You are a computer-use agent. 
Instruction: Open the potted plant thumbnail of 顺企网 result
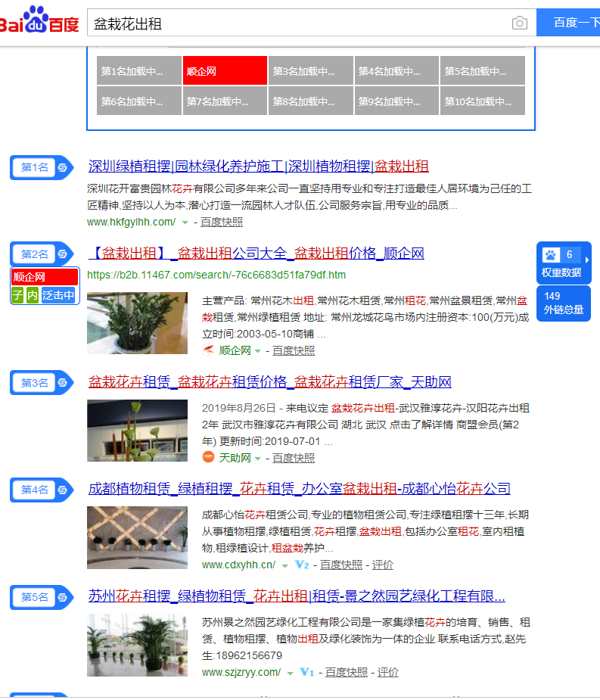pyautogui.click(x=138, y=323)
